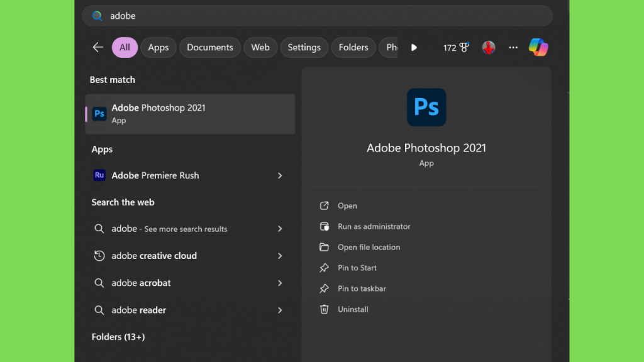The height and width of the screenshot is (362, 644).
Task: Click the Open action icon
Action: (x=324, y=206)
